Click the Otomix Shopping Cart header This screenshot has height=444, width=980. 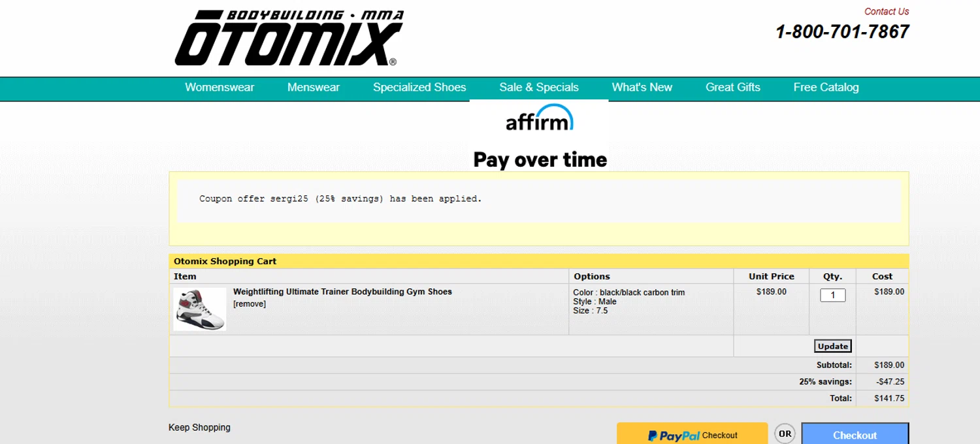(225, 261)
